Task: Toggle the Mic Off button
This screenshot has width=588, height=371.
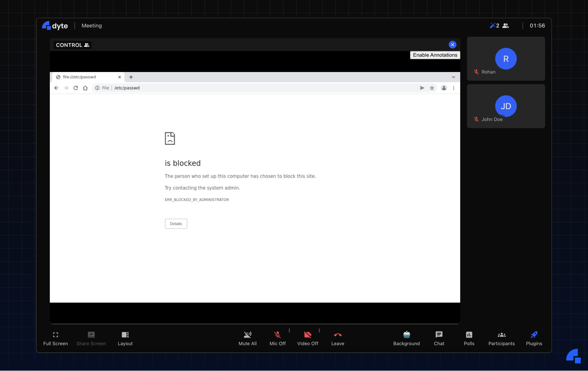Action: 278,338
